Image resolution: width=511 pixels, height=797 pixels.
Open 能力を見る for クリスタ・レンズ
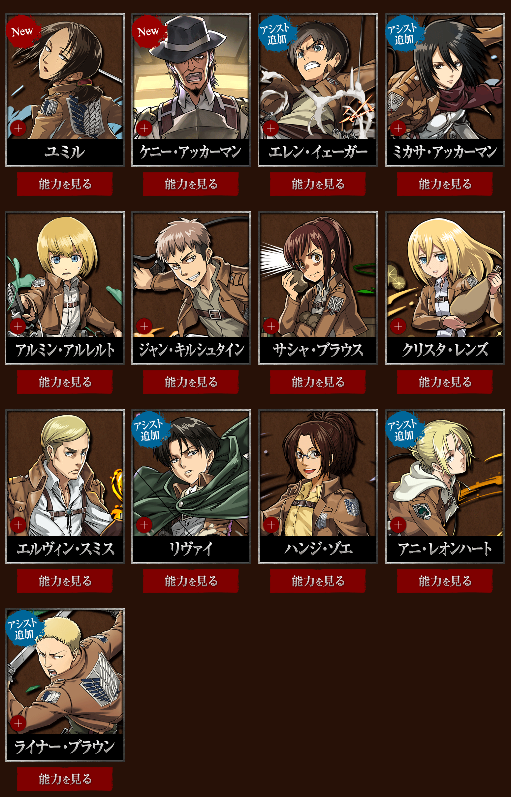click(445, 382)
